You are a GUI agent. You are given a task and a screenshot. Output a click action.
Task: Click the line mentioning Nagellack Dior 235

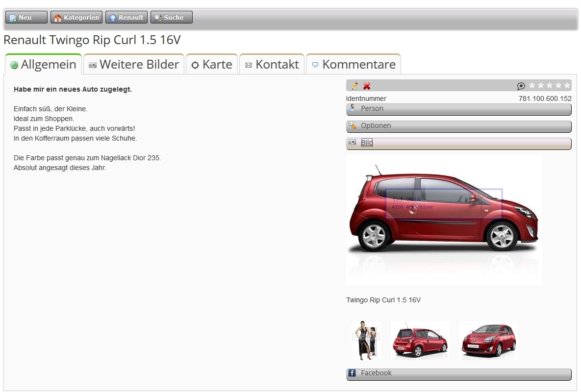tap(87, 158)
